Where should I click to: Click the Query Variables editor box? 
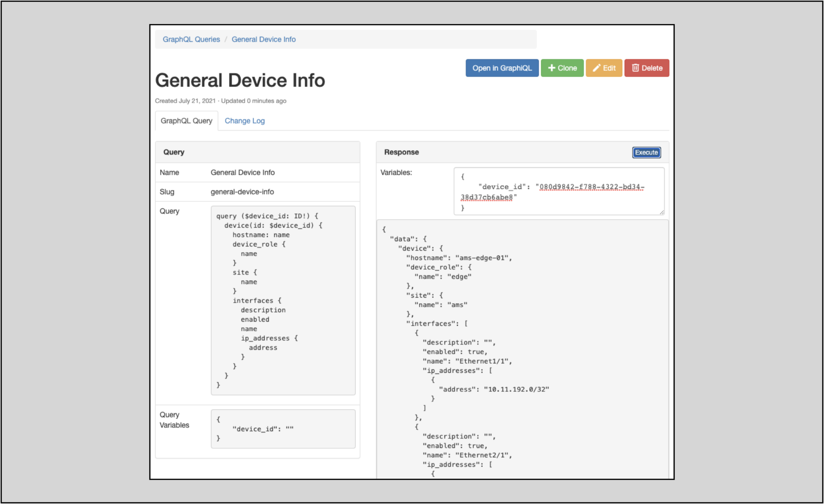(282, 429)
